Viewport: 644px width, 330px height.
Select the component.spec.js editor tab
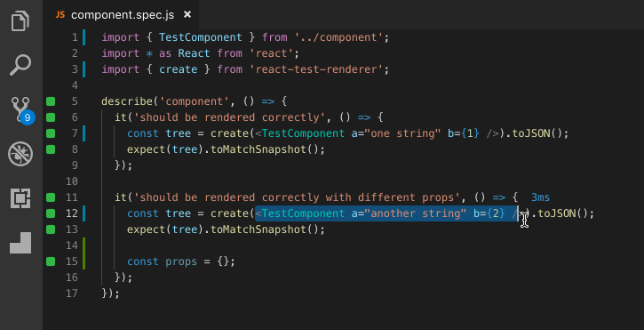point(122,15)
